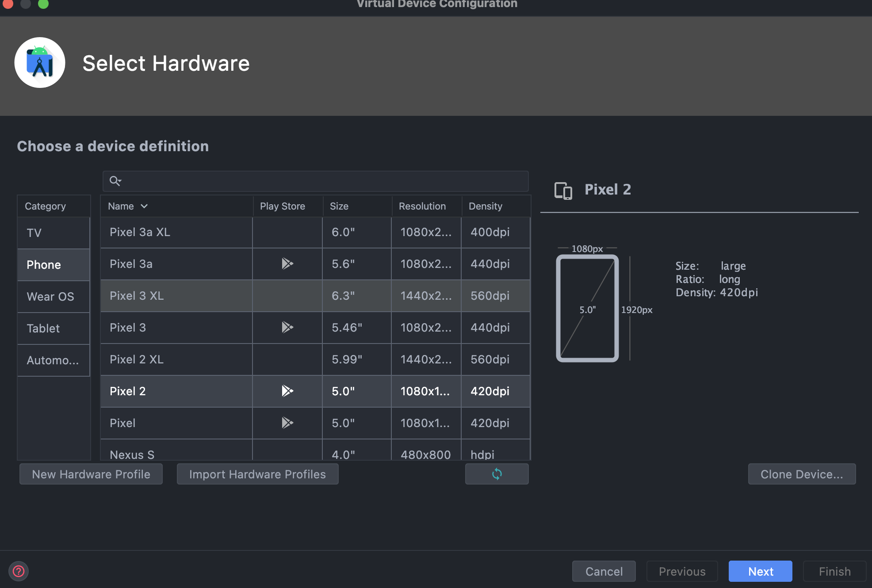This screenshot has height=588, width=872.
Task: Click the search magnifier icon
Action: coord(115,181)
